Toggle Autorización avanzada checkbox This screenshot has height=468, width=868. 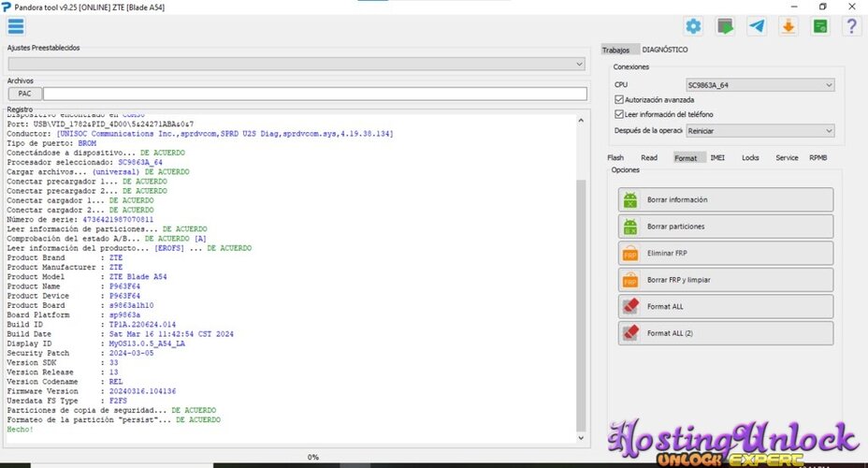click(x=619, y=100)
